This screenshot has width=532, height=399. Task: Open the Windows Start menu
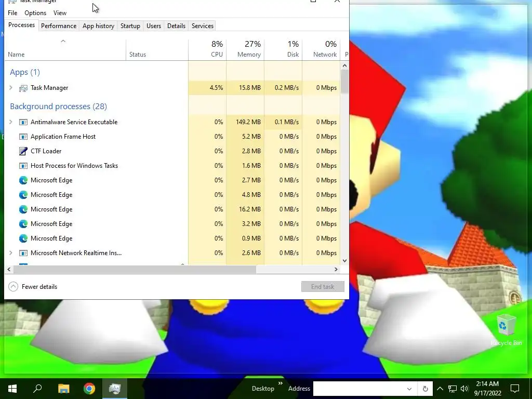pyautogui.click(x=12, y=389)
